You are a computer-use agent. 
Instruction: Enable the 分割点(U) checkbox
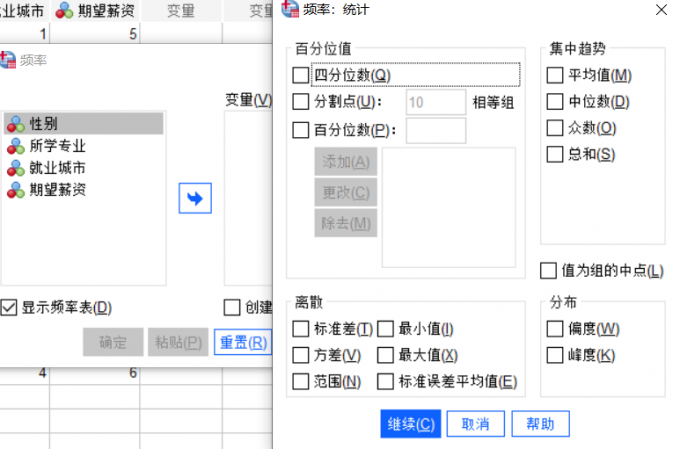301,102
